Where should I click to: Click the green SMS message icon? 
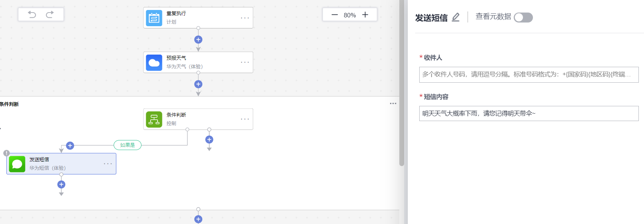pyautogui.click(x=17, y=164)
